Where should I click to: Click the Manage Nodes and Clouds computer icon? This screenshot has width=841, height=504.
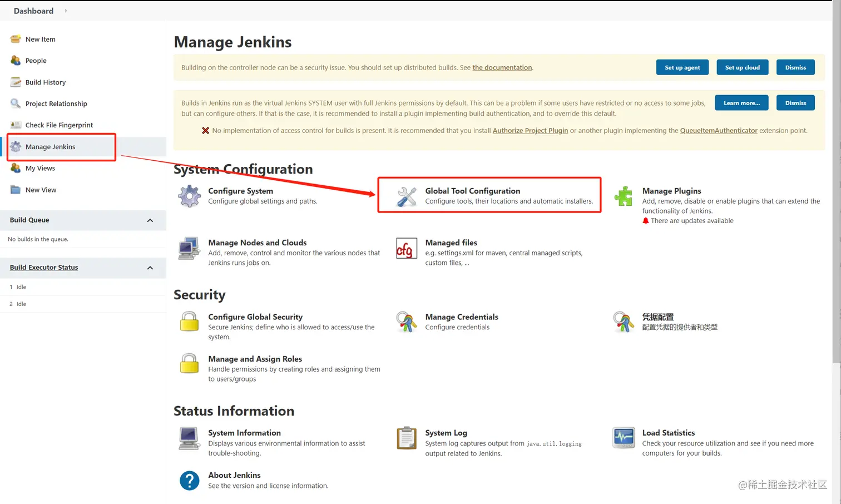[x=189, y=248]
